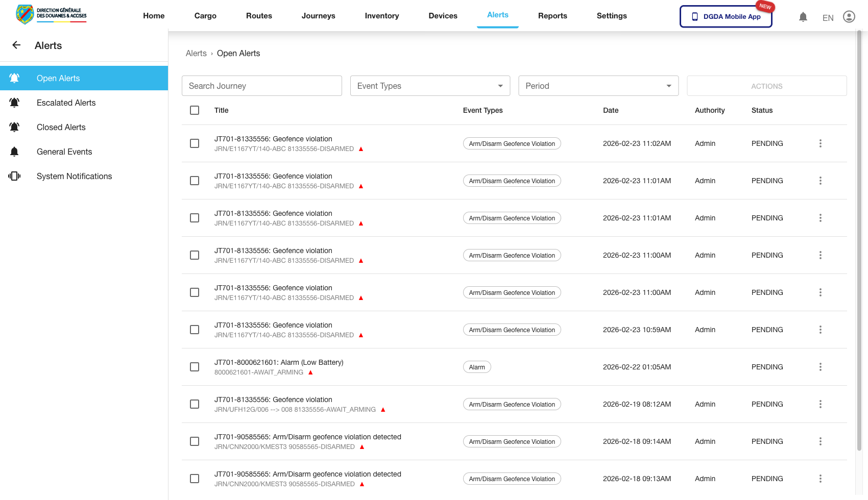
Task: Check the first Geofence violation alert row
Action: 195,143
